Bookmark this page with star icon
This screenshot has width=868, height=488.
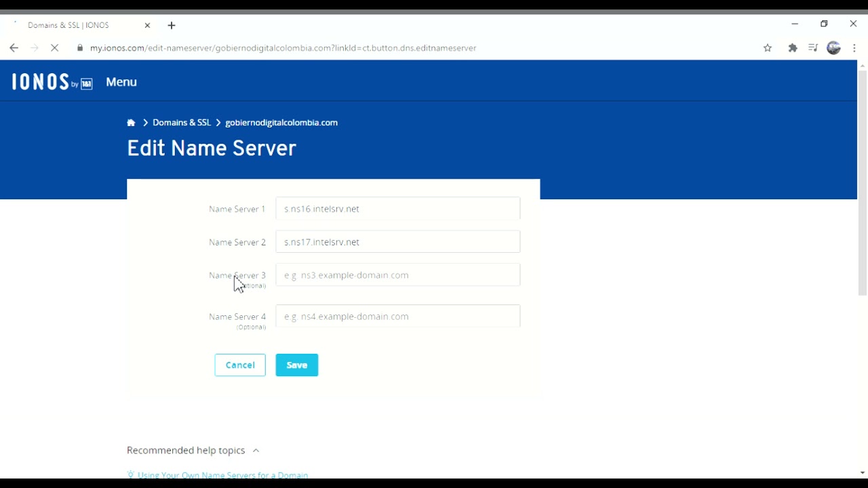point(768,48)
